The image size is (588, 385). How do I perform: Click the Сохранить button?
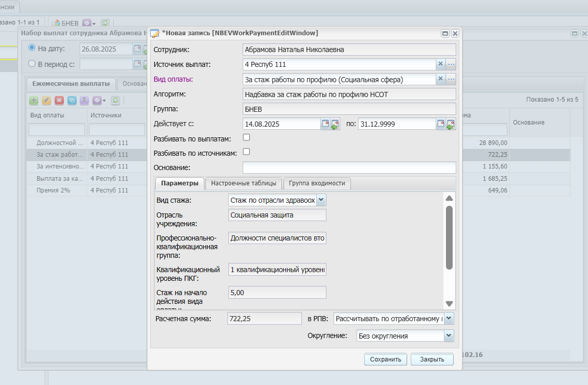pyautogui.click(x=386, y=359)
